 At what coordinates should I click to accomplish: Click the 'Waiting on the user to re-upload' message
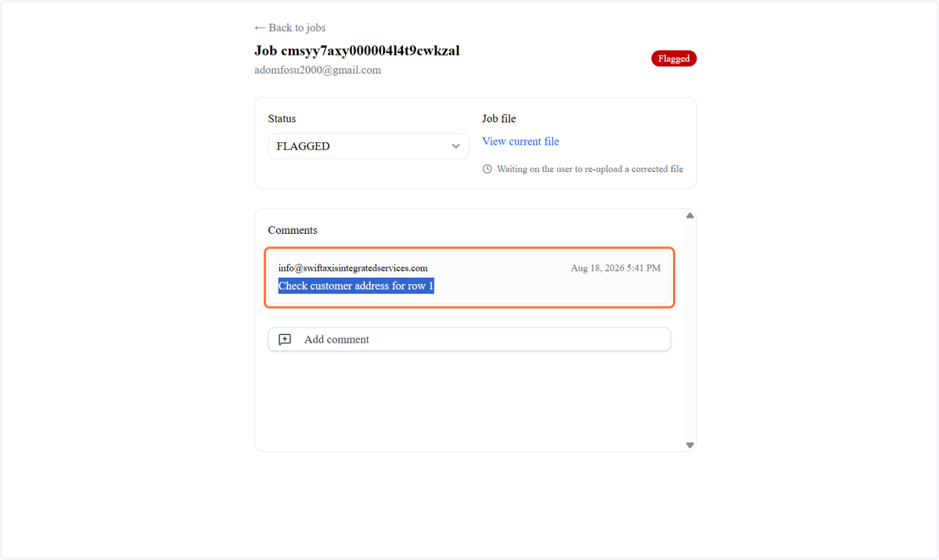click(x=590, y=169)
